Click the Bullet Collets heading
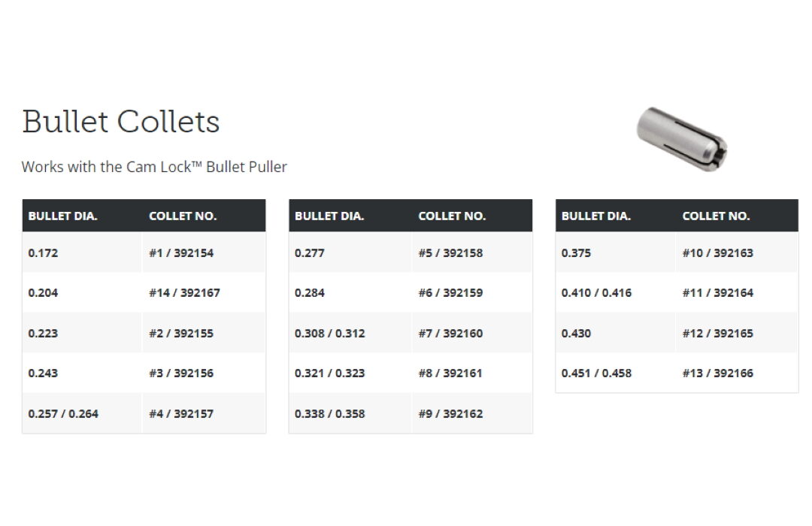The width and height of the screenshot is (812, 526). click(x=121, y=122)
